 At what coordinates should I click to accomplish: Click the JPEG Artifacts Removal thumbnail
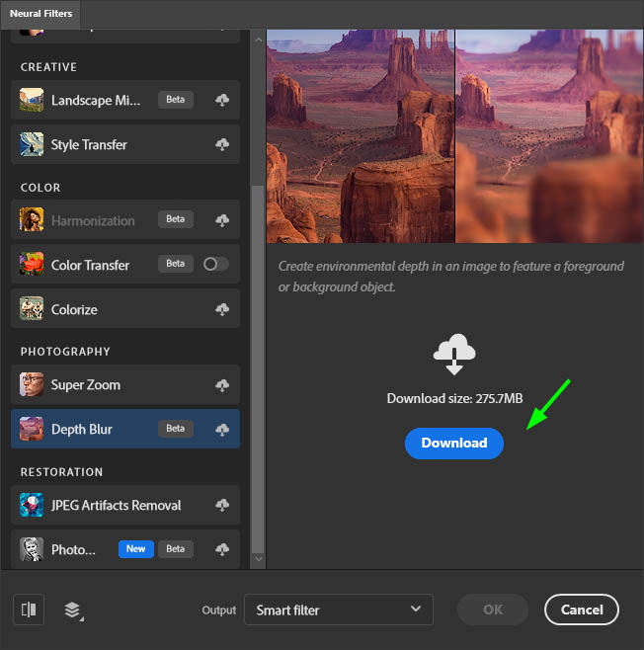click(32, 505)
